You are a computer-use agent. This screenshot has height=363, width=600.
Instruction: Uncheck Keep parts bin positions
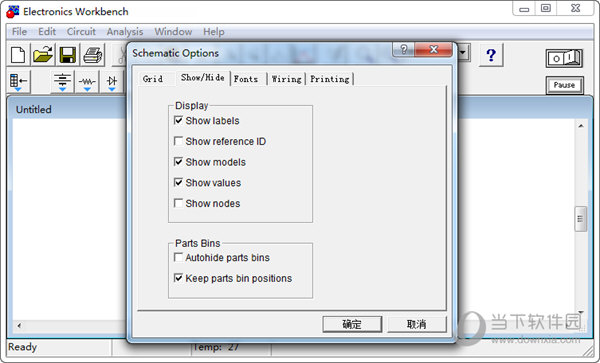click(178, 278)
